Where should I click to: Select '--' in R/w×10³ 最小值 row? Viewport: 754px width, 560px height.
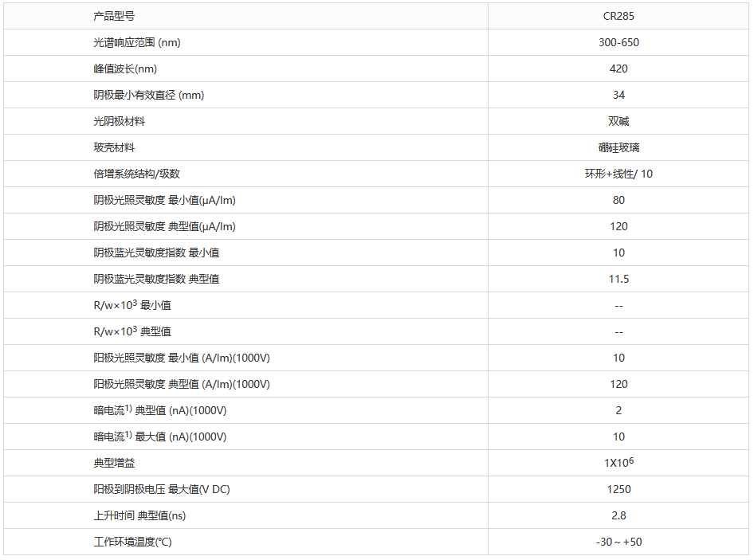pyautogui.click(x=619, y=306)
